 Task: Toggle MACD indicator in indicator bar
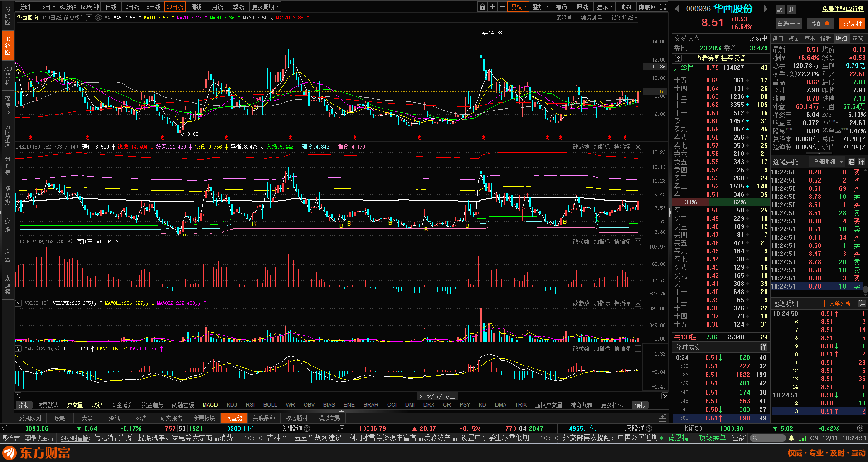(x=210, y=405)
